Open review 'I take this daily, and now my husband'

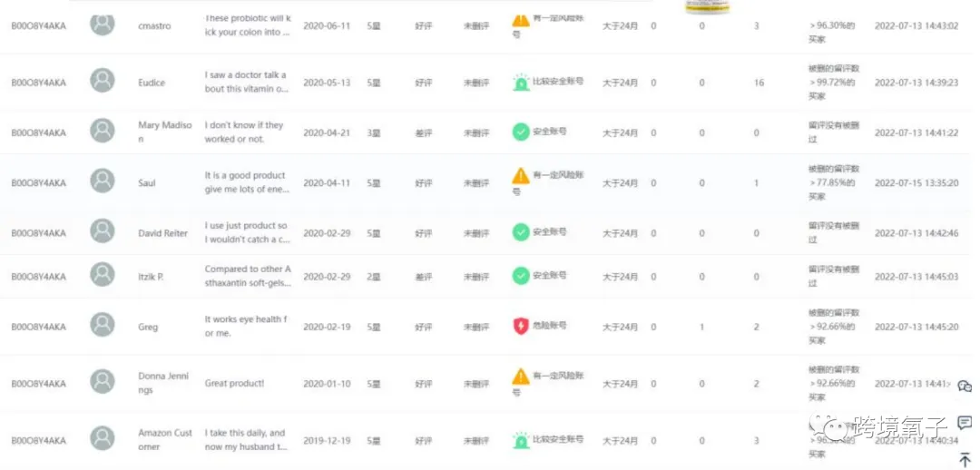tap(246, 439)
